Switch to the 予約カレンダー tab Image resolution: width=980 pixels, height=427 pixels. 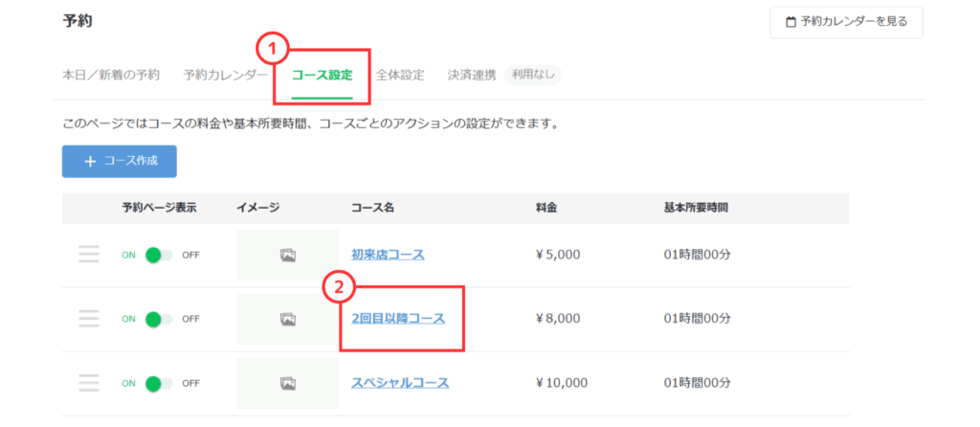tap(226, 75)
